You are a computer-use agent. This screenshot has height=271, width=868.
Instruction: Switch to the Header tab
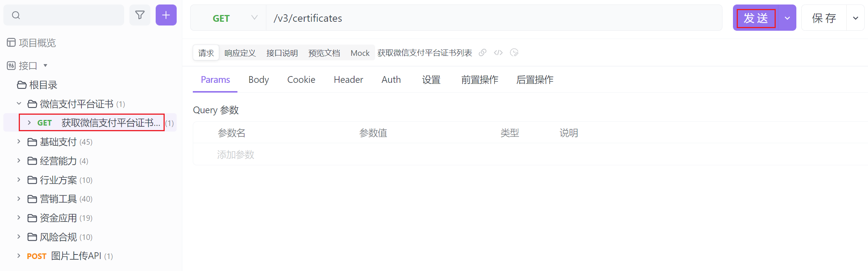click(x=348, y=80)
